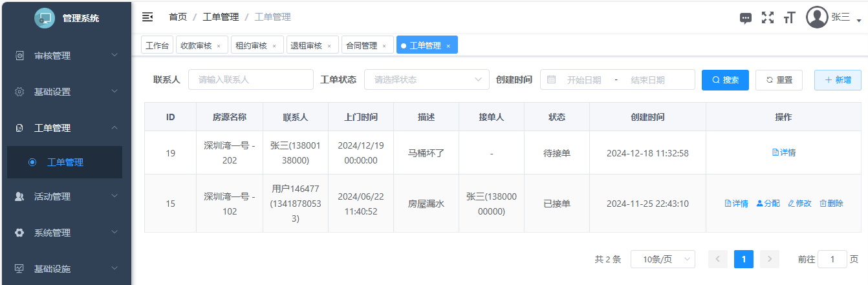Open the 10条/页 page size dropdown

point(662,259)
